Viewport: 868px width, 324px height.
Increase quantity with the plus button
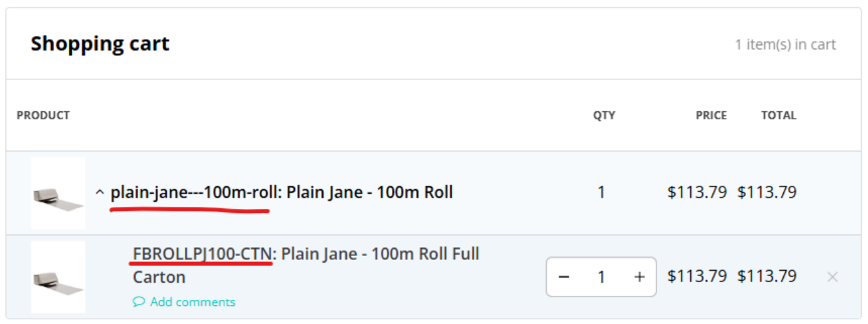point(640,277)
